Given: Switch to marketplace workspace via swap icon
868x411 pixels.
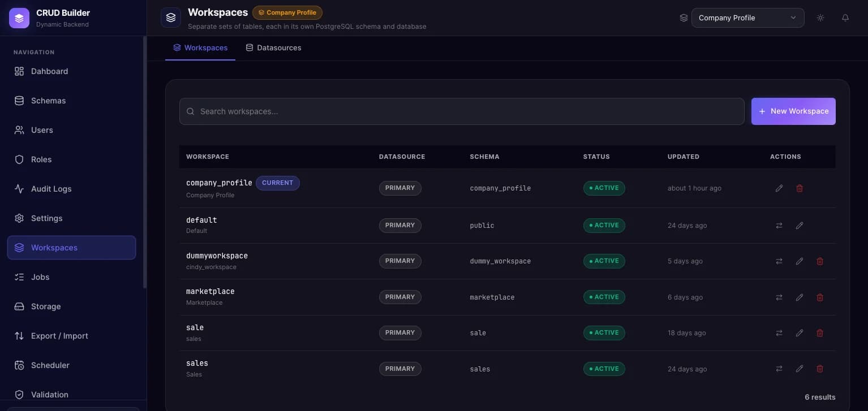Looking at the screenshot, I should pos(779,297).
